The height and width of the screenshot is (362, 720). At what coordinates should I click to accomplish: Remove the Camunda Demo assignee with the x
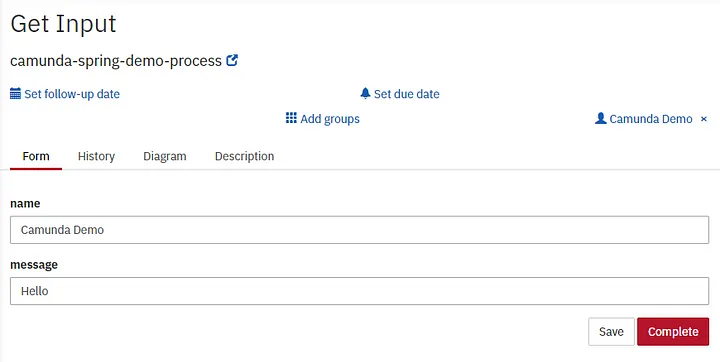[703, 119]
